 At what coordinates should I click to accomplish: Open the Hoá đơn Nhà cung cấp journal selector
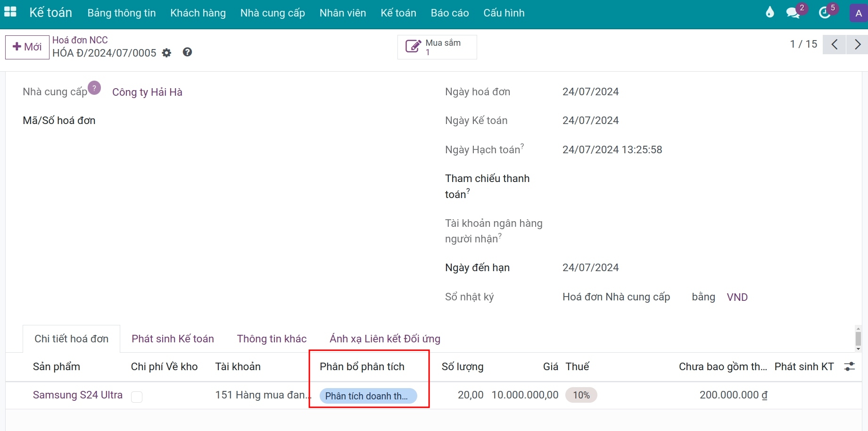tap(616, 297)
